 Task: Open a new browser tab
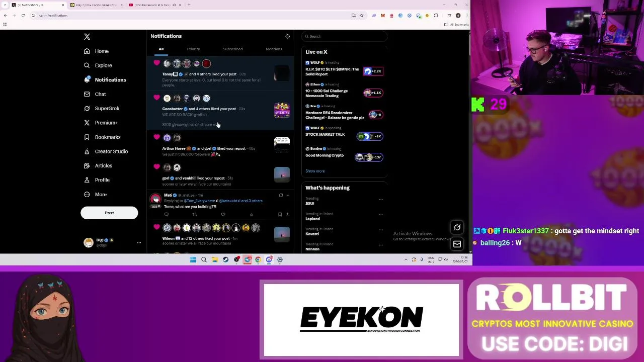[x=189, y=5]
